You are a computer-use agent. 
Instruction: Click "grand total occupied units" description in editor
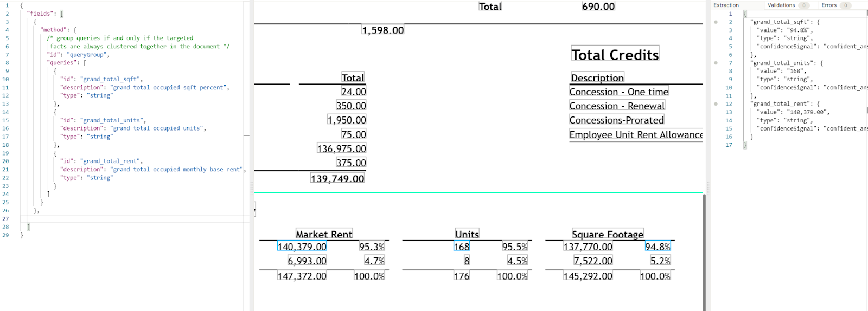point(157,128)
